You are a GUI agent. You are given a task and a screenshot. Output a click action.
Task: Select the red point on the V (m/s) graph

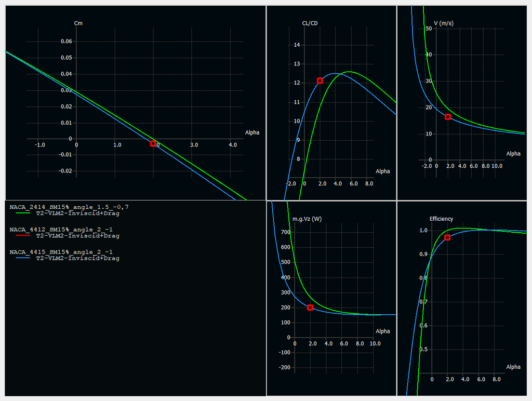[x=448, y=117]
